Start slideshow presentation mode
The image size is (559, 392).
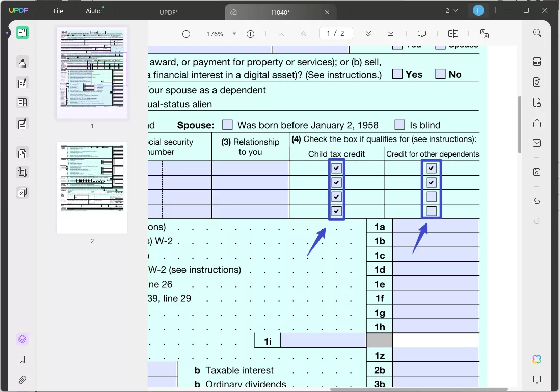[x=422, y=34]
